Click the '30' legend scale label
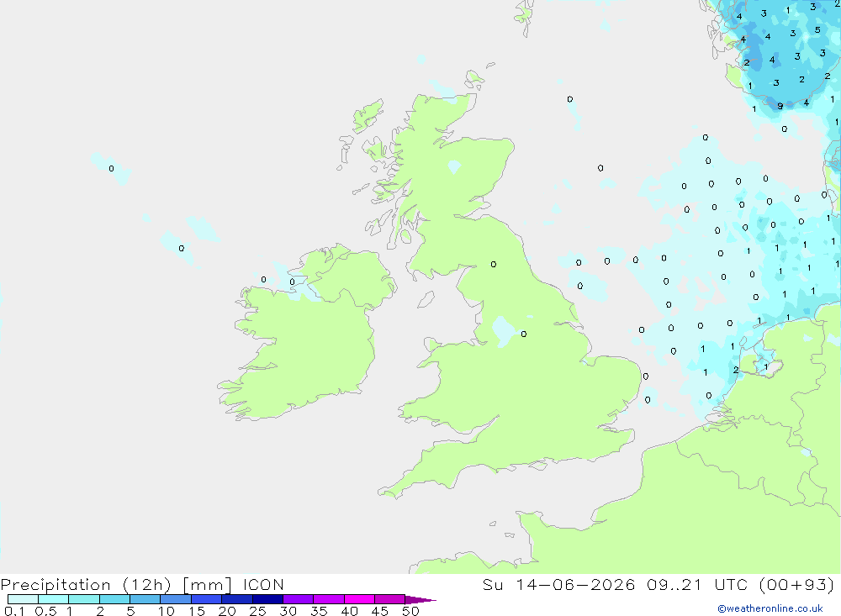This screenshot has height=616, width=841. (x=288, y=611)
